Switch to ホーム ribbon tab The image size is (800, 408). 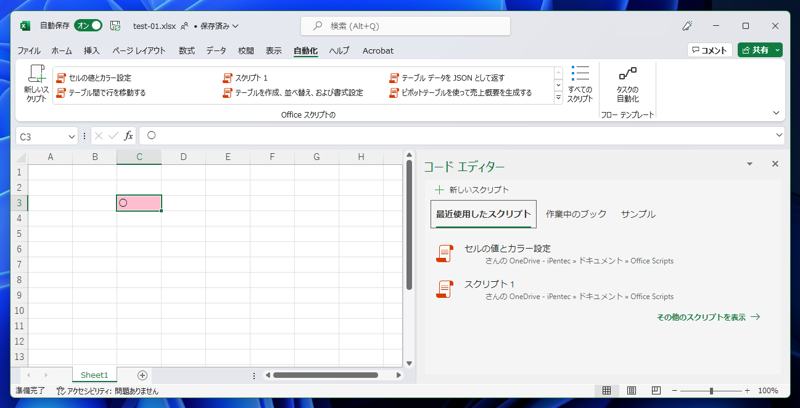[62, 50]
